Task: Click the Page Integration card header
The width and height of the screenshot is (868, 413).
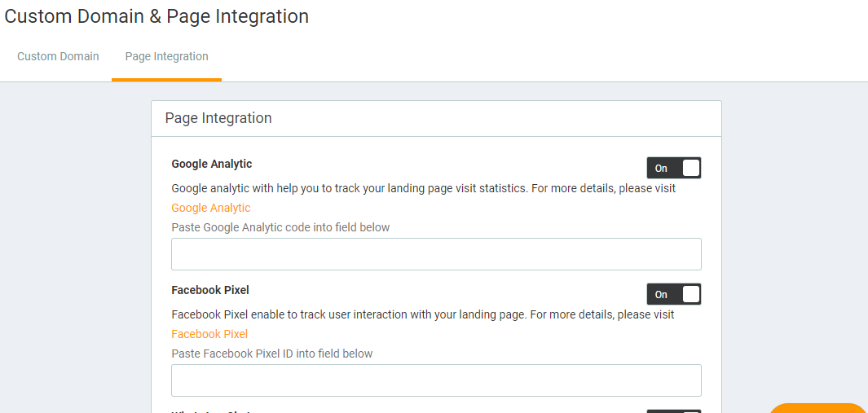Action: [218, 118]
